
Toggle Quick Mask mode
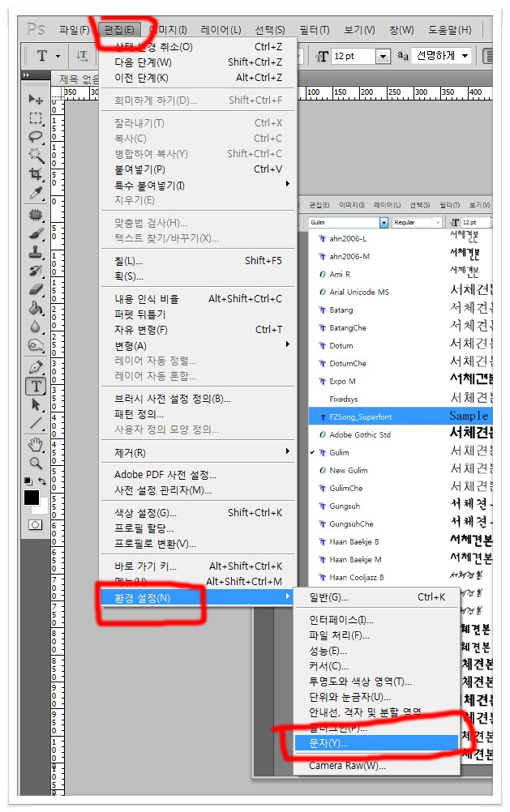[35, 524]
